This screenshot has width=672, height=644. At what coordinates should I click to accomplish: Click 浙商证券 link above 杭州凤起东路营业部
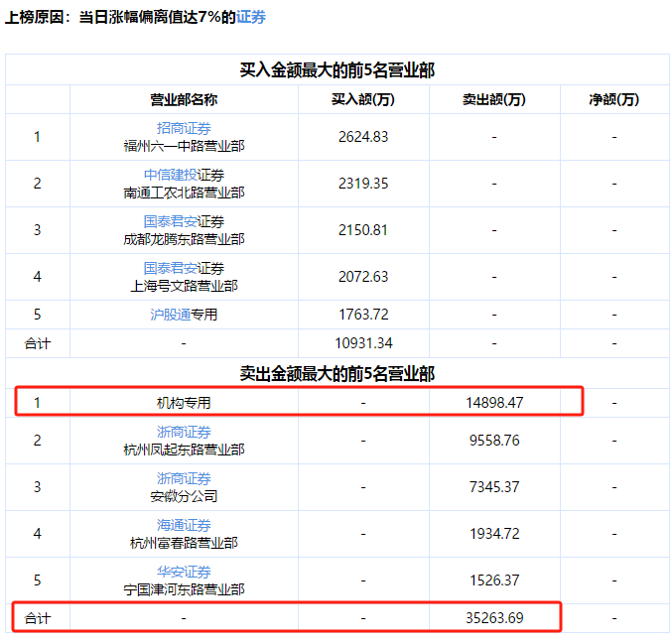pyautogui.click(x=184, y=432)
